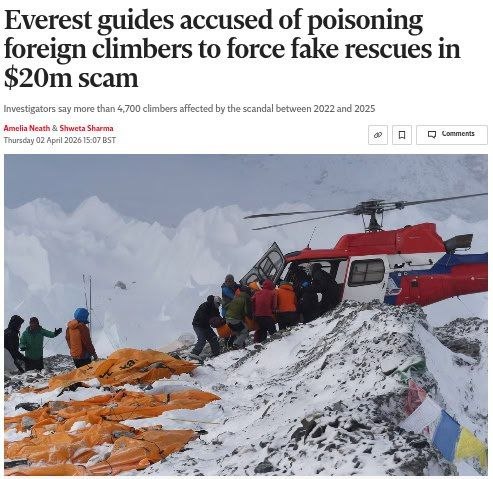
Task: Open author Shweta Sharma's profile link
Action: click(x=86, y=128)
